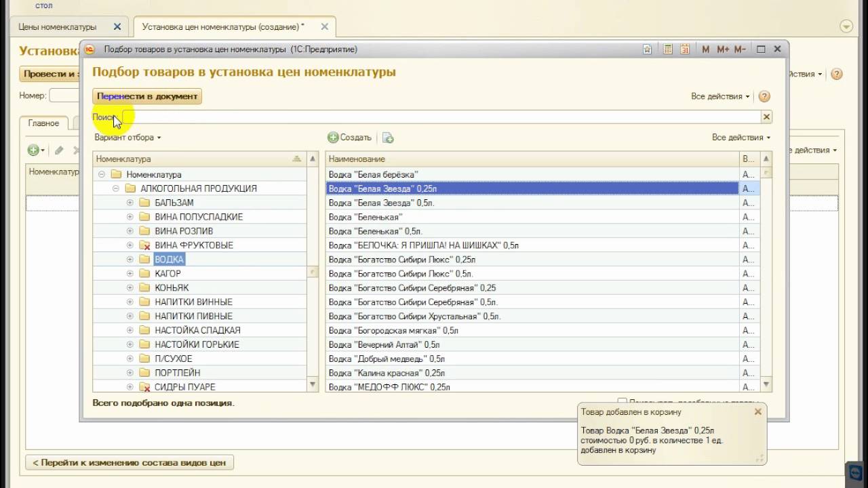Click the green add icon in background document
This screenshot has height=488, width=868.
click(x=33, y=150)
